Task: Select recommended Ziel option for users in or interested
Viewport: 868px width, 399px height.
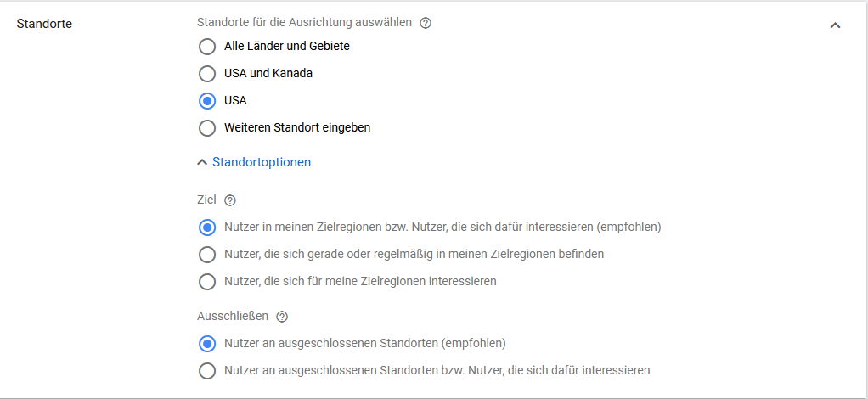Action: [x=206, y=228]
